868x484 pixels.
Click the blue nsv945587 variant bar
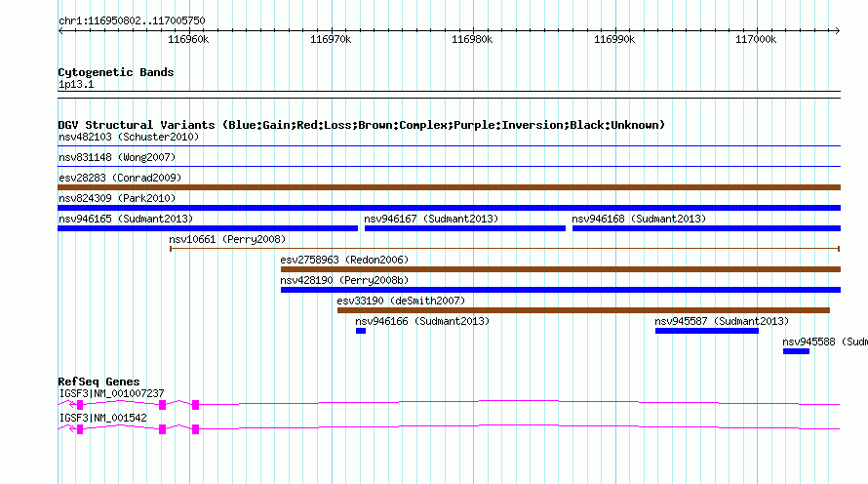click(x=707, y=331)
